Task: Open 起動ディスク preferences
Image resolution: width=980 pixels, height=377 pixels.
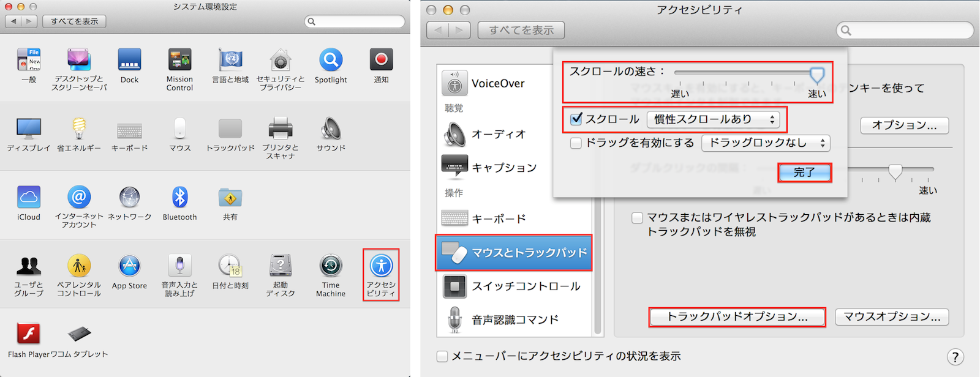Action: (x=281, y=266)
